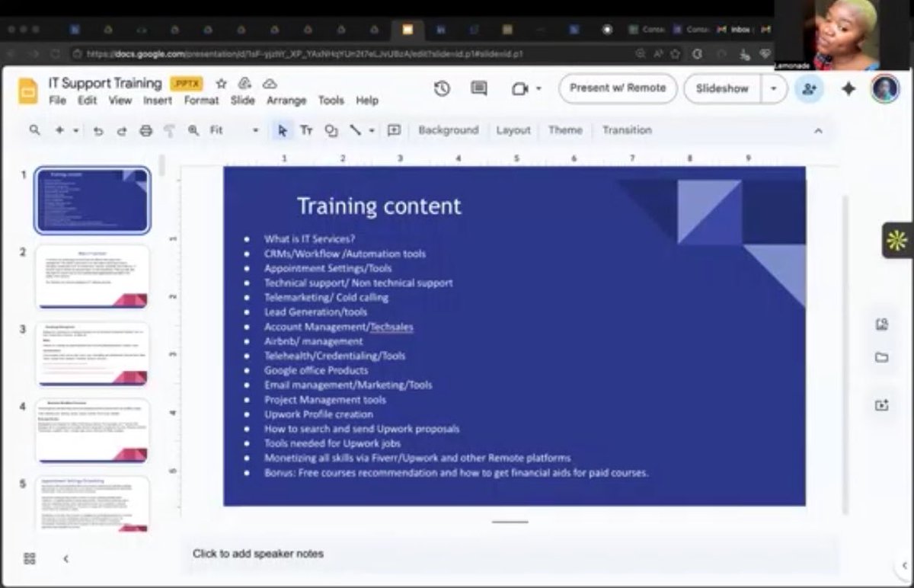Choose the select arrow cursor tool
Viewport: 914px width, 588px height.
point(283,130)
